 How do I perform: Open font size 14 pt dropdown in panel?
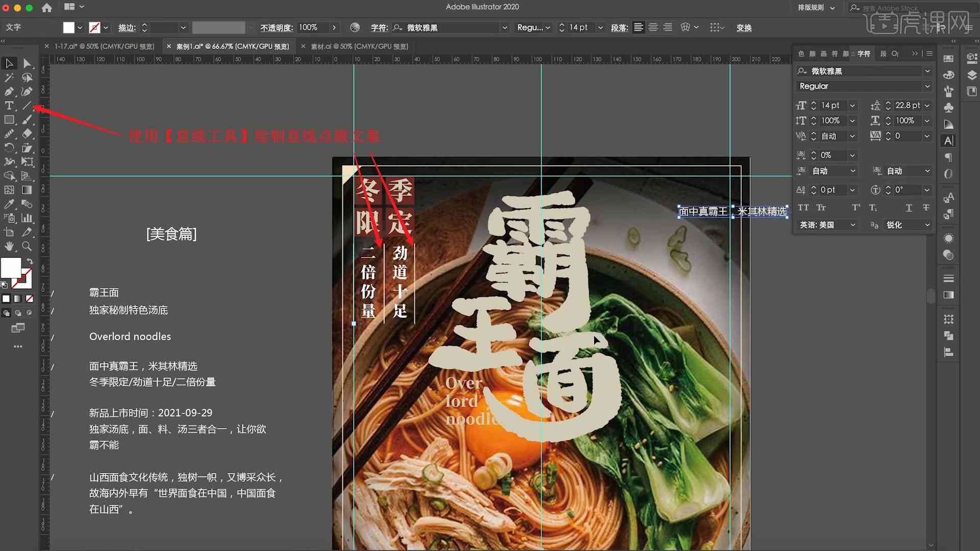[852, 106]
